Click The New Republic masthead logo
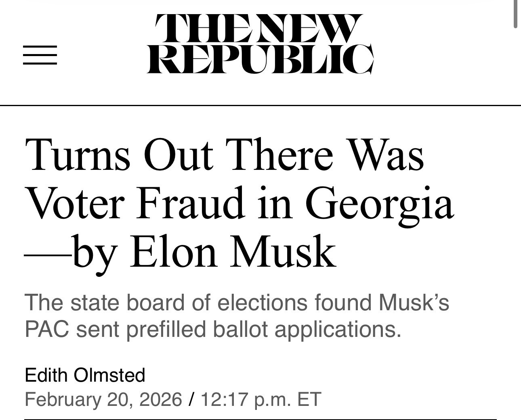Viewport: 521px width, 420px height. point(260,44)
